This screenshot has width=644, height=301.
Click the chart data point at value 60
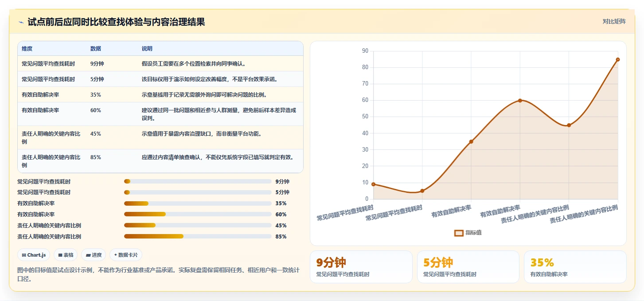[x=520, y=100]
